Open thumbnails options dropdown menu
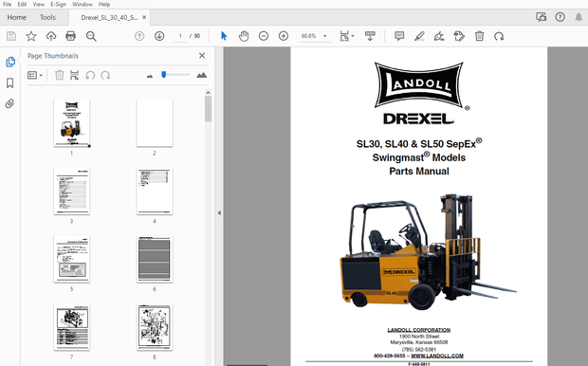Image resolution: width=588 pixels, height=366 pixels. (35, 75)
